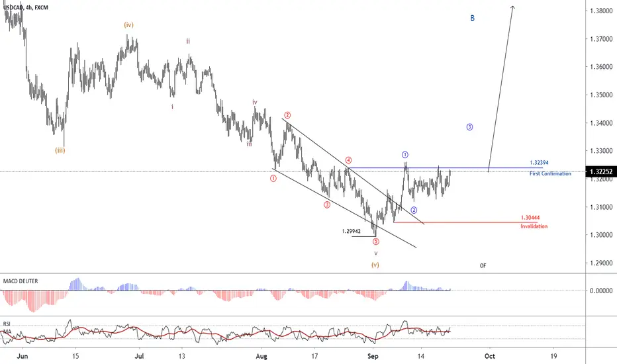Click the maroon 'ii' wave label
Screen dimensions: 617x364
188,41
